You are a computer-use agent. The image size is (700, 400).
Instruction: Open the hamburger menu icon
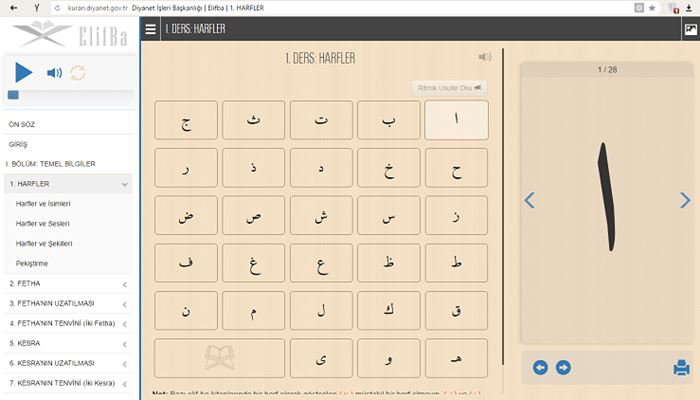150,29
